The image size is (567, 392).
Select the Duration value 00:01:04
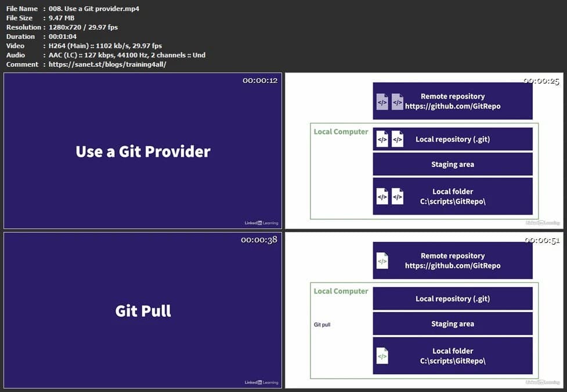(x=63, y=36)
